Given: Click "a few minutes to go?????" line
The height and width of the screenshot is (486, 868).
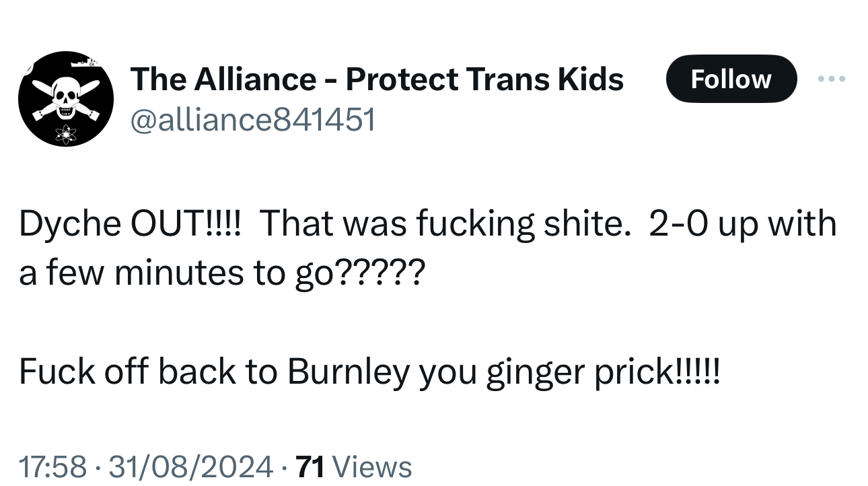Looking at the screenshot, I should pos(221,274).
